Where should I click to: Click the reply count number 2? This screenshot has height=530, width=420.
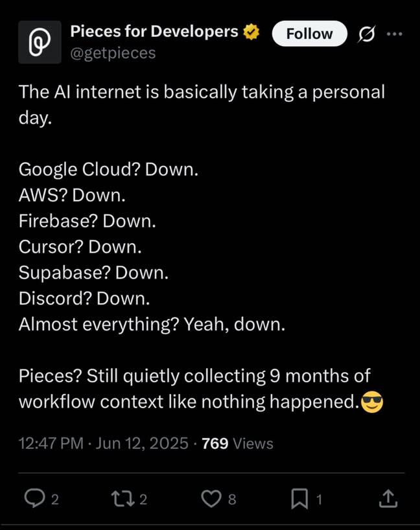pyautogui.click(x=55, y=499)
